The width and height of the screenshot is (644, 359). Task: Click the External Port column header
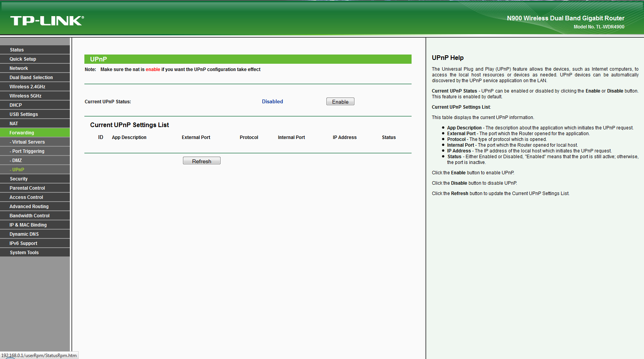pos(196,137)
